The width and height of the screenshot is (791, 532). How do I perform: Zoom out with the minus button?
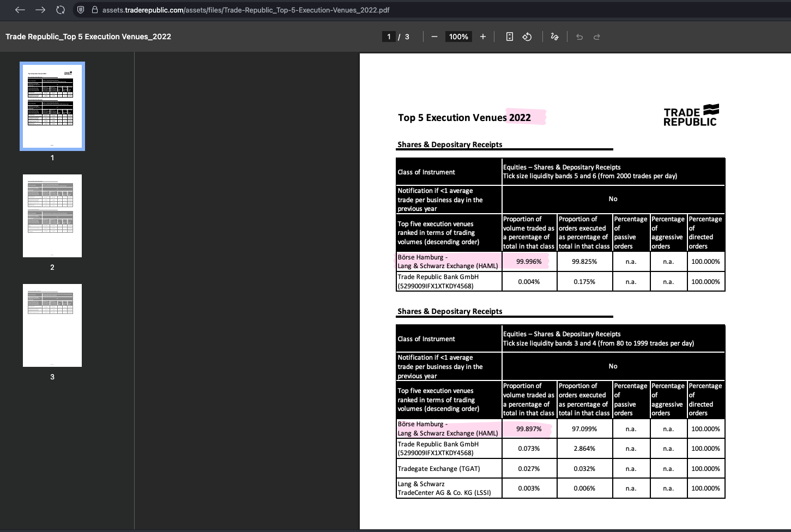434,37
